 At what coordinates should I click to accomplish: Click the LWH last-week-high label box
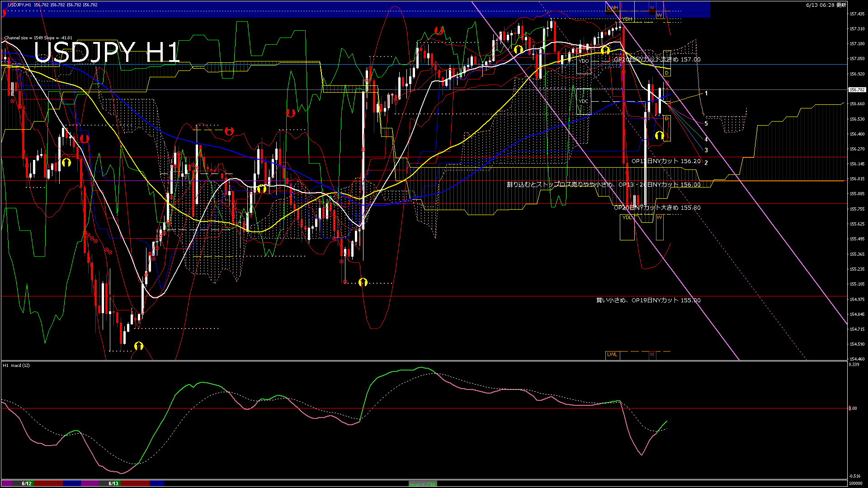pyautogui.click(x=613, y=8)
